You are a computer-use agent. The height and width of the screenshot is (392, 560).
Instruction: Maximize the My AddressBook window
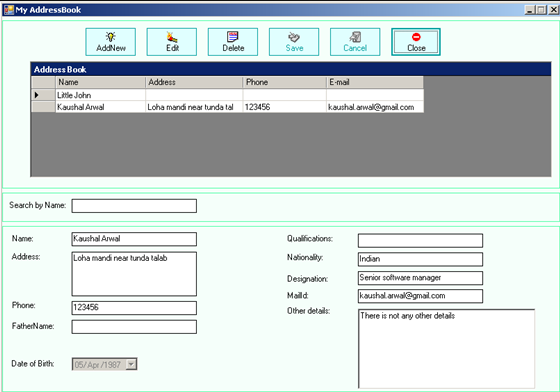pyautogui.click(x=541, y=10)
